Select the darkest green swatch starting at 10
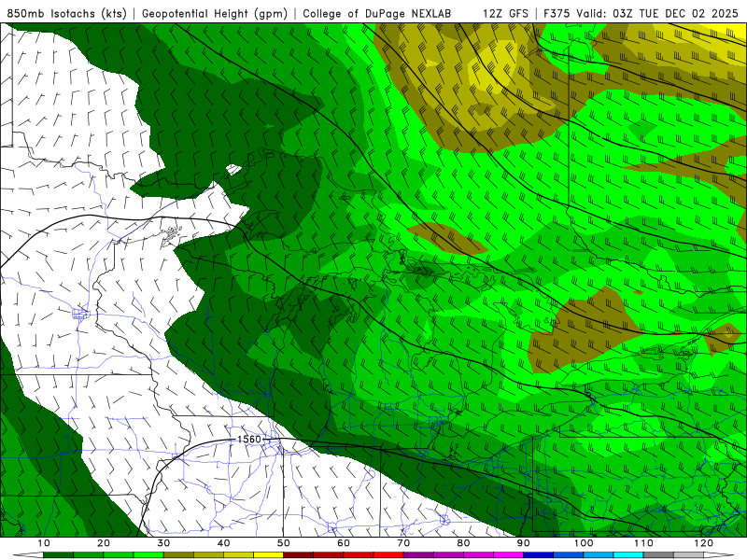This screenshot has height=560, width=747. tap(58, 555)
